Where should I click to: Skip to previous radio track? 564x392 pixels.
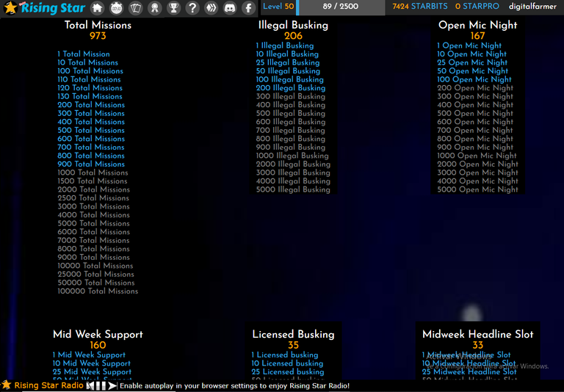pyautogui.click(x=90, y=385)
